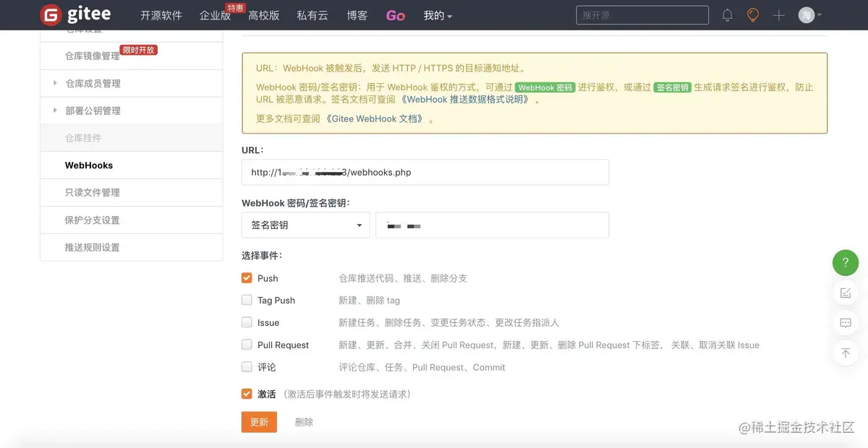Open the WebHook 推送数据格式说明 link

467,100
